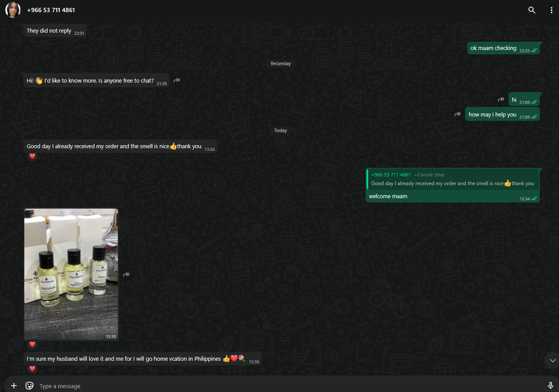Click heart reaction under the Philippines message
This screenshot has height=392, width=559.
[x=32, y=369]
